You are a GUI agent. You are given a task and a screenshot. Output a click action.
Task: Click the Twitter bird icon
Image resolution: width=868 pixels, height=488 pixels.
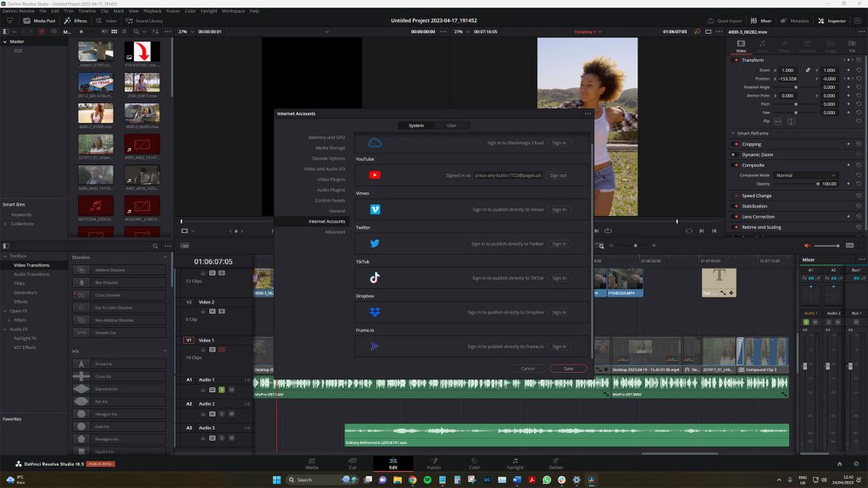pyautogui.click(x=375, y=243)
